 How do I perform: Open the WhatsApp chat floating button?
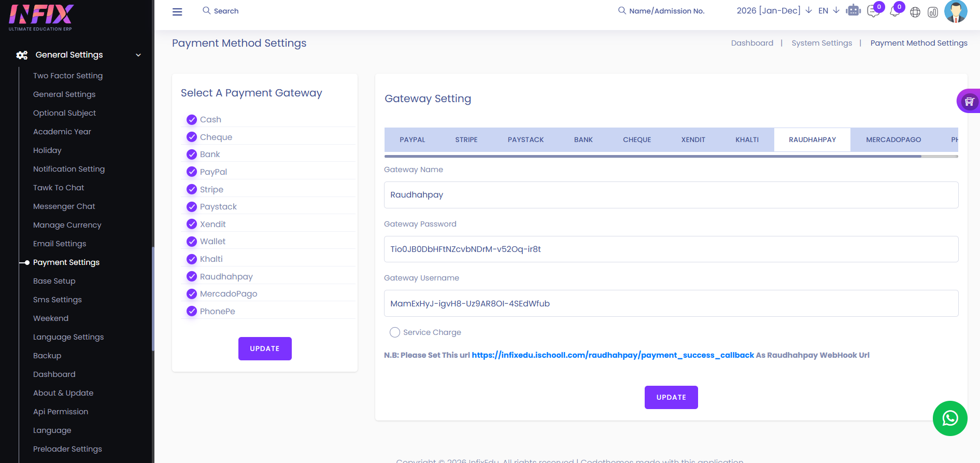pos(950,418)
